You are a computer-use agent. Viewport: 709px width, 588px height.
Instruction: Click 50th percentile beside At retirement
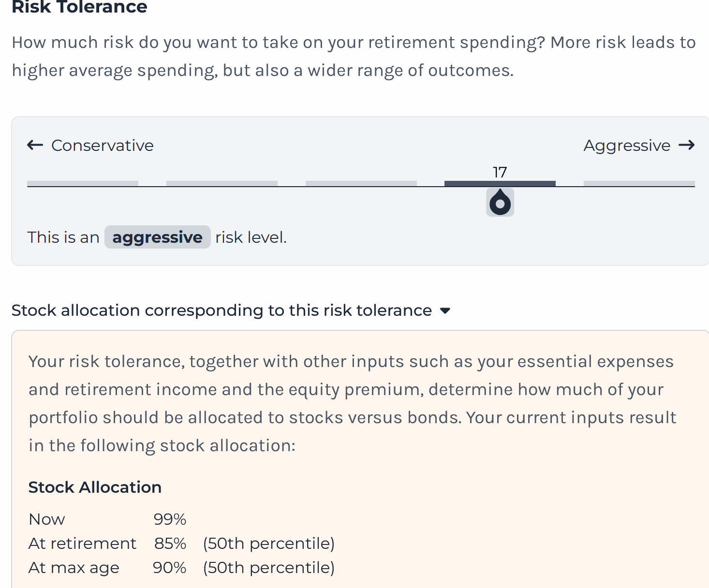point(269,544)
